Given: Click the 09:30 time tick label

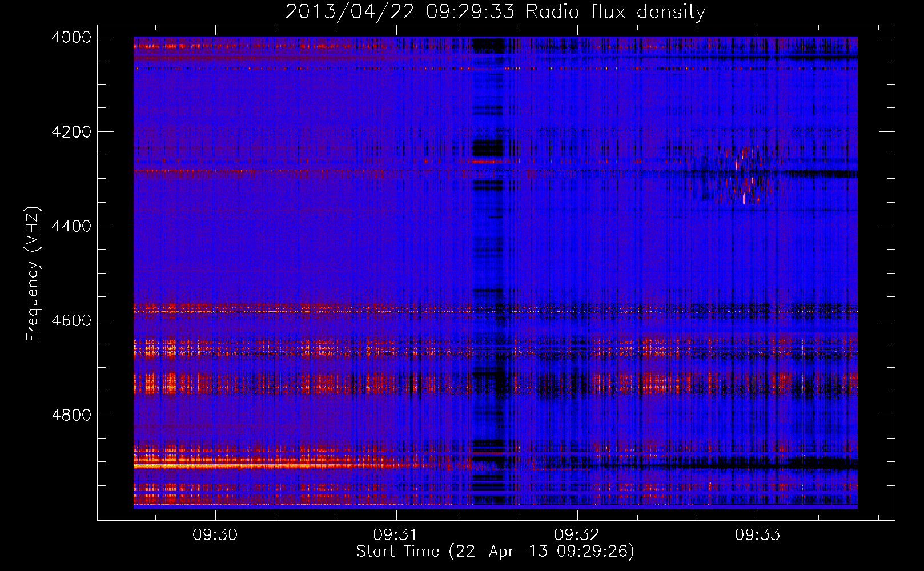Looking at the screenshot, I should [215, 535].
